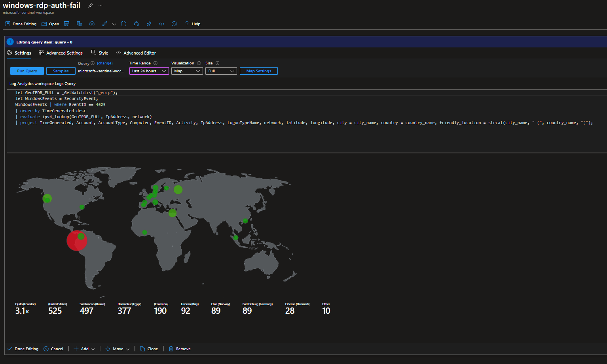The image size is (607, 364).
Task: Open the Visualization dropdown showing Map
Action: tap(187, 71)
